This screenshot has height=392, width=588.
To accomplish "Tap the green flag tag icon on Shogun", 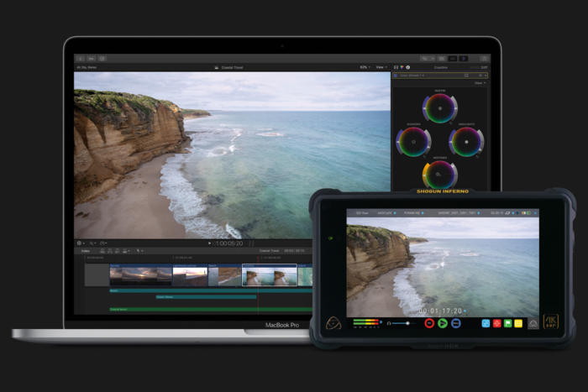I will click(x=507, y=323).
